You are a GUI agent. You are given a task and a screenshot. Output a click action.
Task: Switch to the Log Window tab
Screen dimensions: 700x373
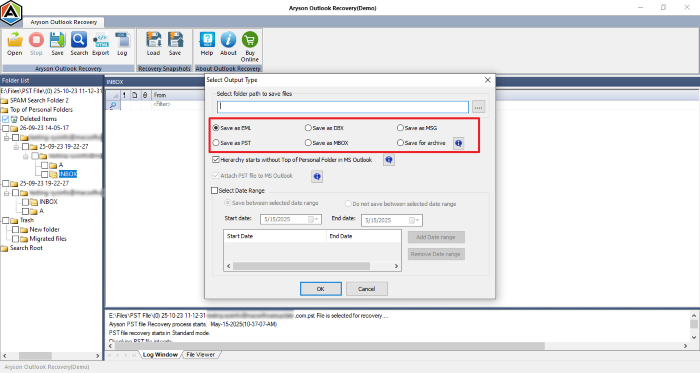click(160, 355)
